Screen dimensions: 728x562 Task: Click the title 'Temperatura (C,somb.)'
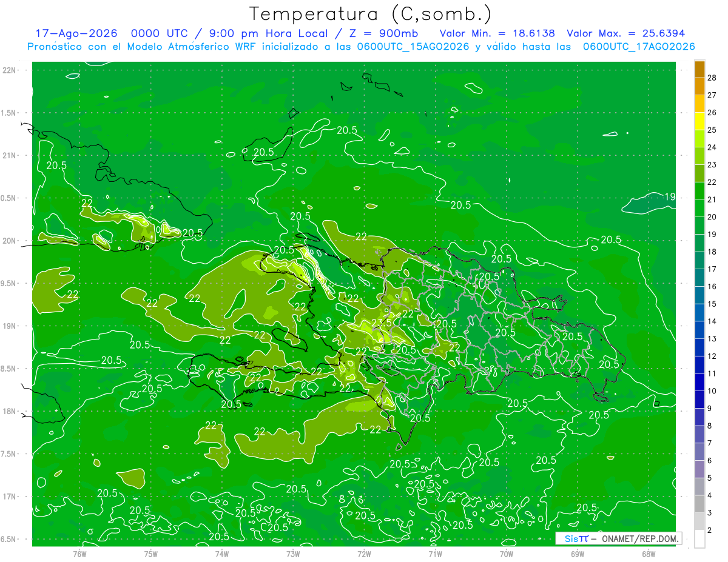click(x=370, y=14)
